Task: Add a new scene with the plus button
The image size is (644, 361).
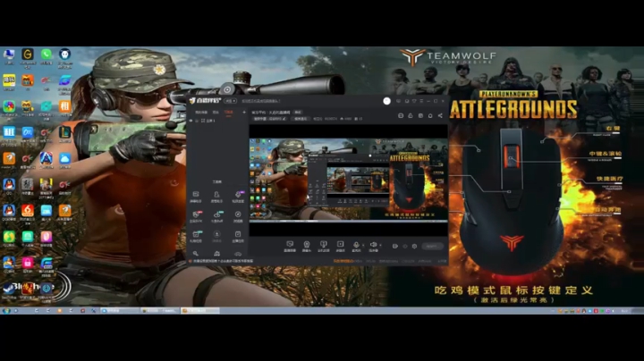Action: tap(244, 112)
